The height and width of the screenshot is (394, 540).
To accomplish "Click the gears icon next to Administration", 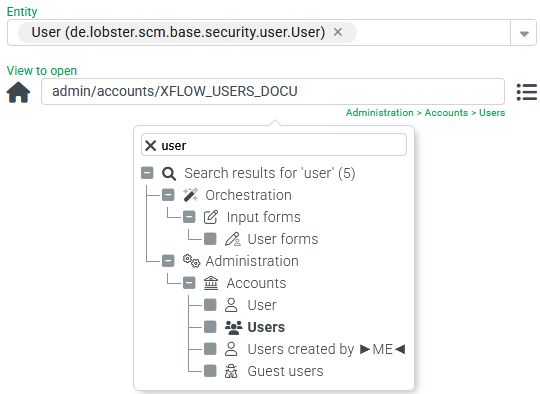I will coord(191,261).
